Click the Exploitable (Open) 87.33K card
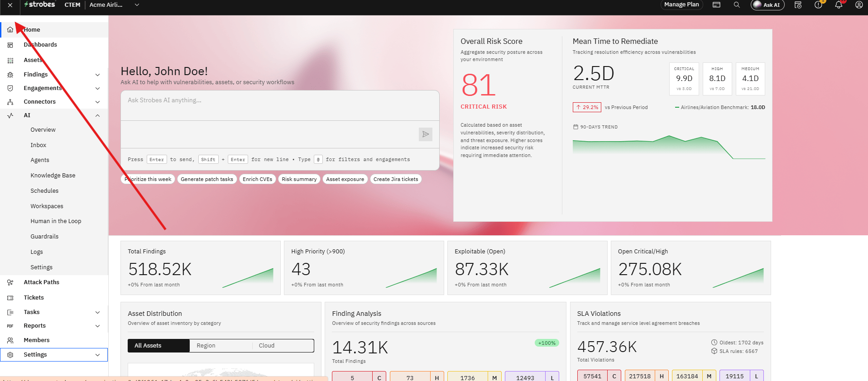The height and width of the screenshot is (381, 868). pyautogui.click(x=528, y=268)
